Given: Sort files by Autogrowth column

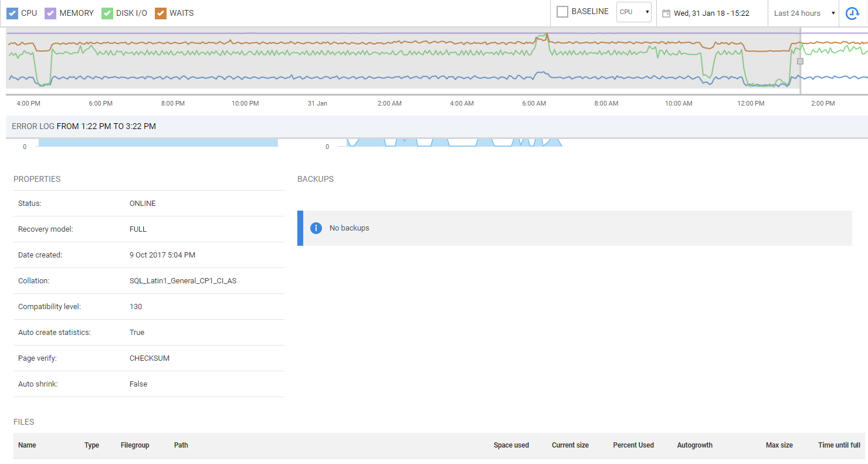Looking at the screenshot, I should [694, 445].
